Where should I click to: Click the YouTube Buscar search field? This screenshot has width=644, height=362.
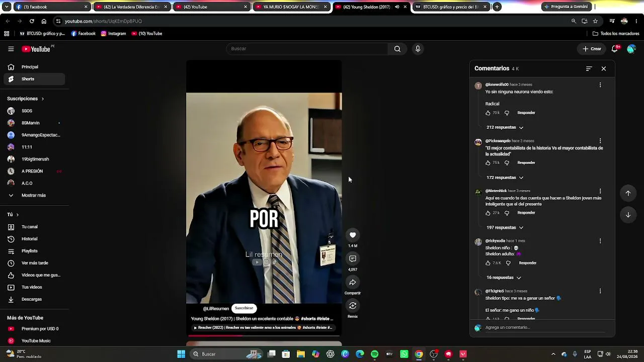pos(307,49)
